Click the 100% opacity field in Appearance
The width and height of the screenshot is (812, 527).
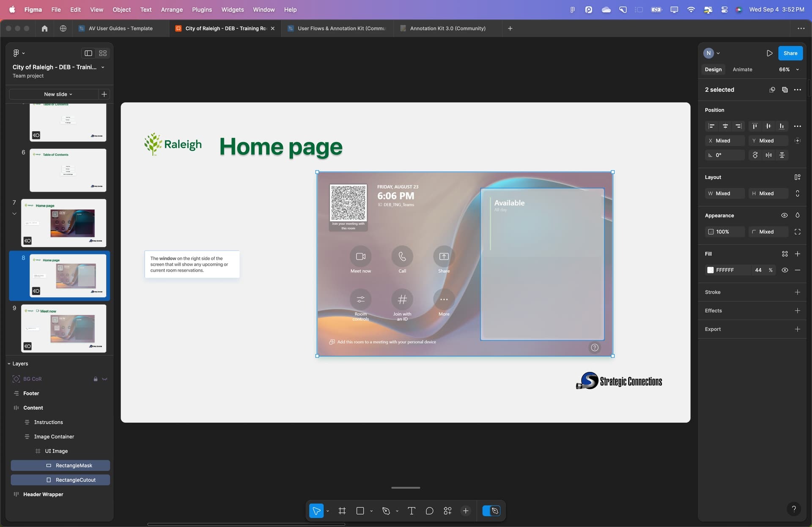tap(725, 232)
